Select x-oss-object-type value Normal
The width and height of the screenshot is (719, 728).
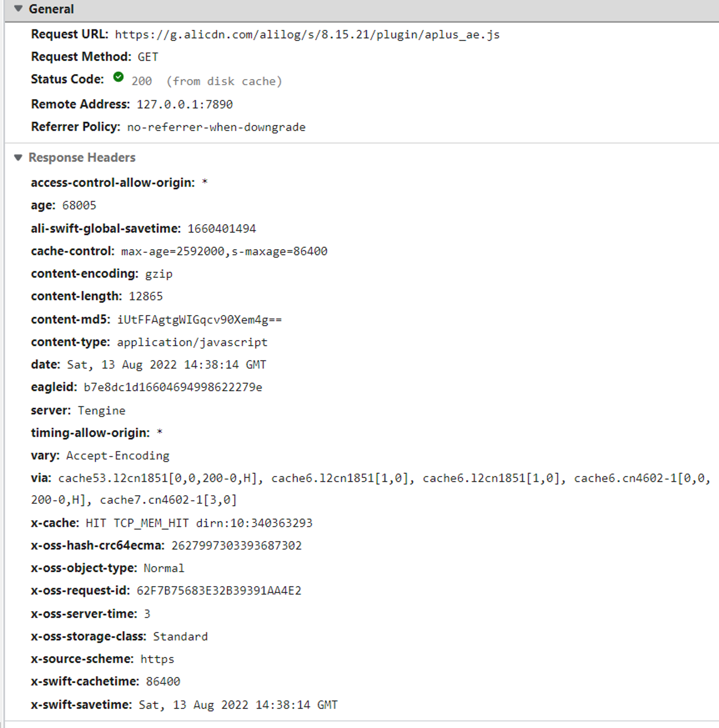(164, 568)
